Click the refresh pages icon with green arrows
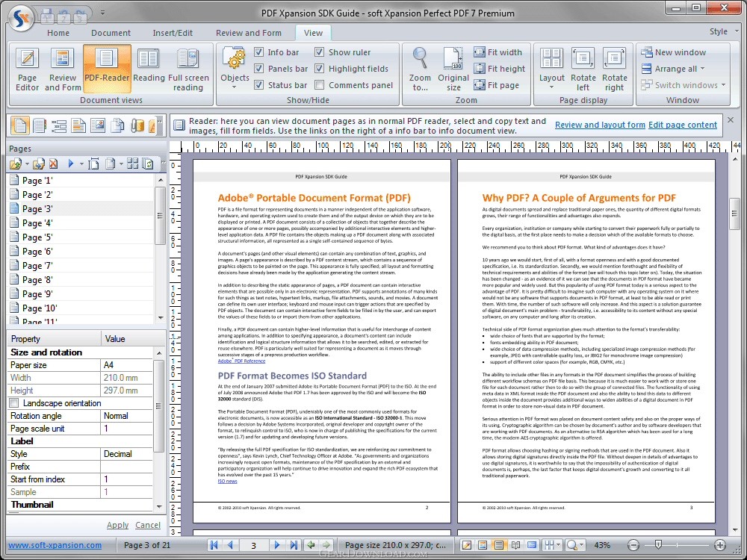Image resolution: width=747 pixels, height=560 pixels. [x=148, y=164]
